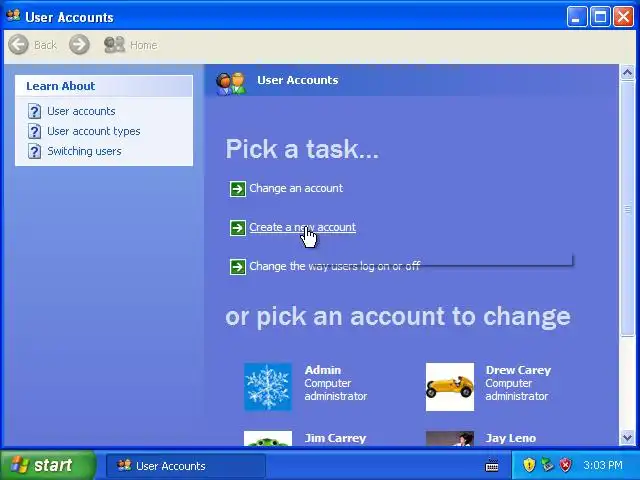Open the Jay Leno account name
The height and width of the screenshot is (480, 640).
pyautogui.click(x=510, y=438)
